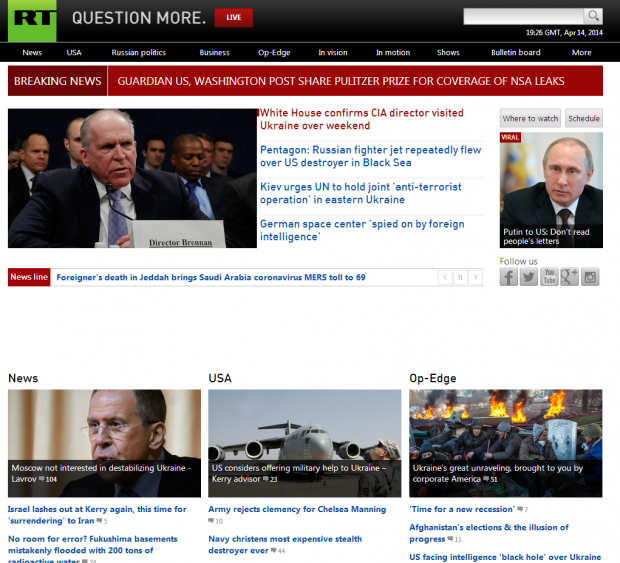Open Navy christens stealth destroyer article
Viewport: 620px width, 563px height.
[x=285, y=544]
